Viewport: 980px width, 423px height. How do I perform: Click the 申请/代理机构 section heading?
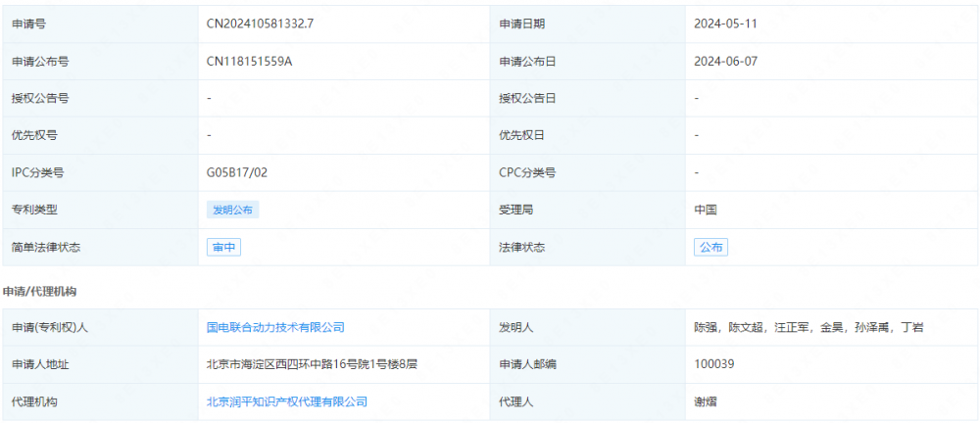40,291
